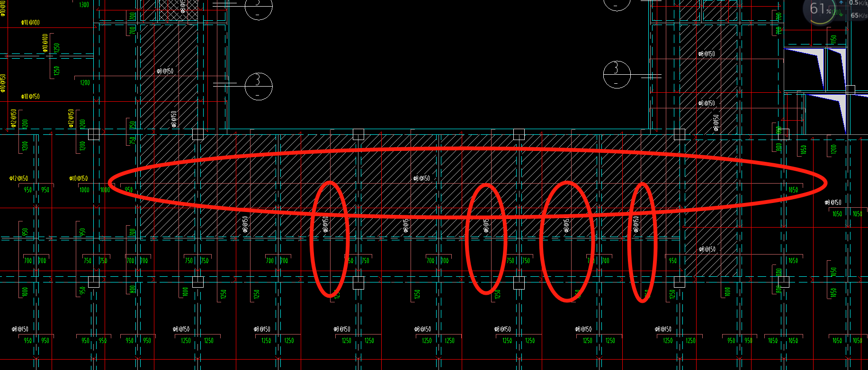Select vertical Φ8@150 label inside left hatched column
This screenshot has height=370, width=868.
pos(174,119)
